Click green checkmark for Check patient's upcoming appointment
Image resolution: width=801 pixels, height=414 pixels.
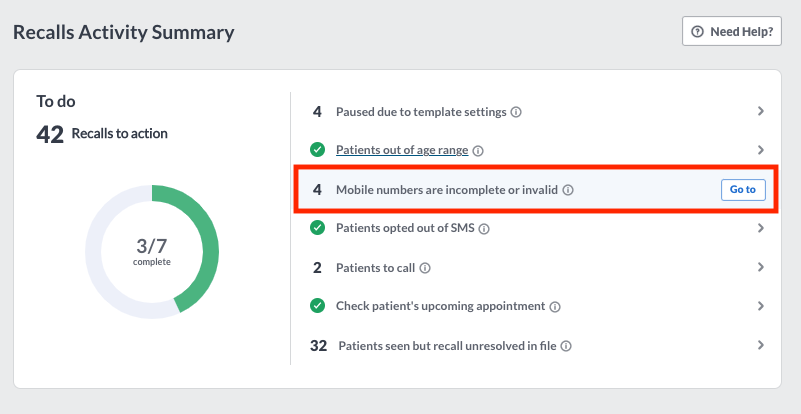(x=317, y=306)
